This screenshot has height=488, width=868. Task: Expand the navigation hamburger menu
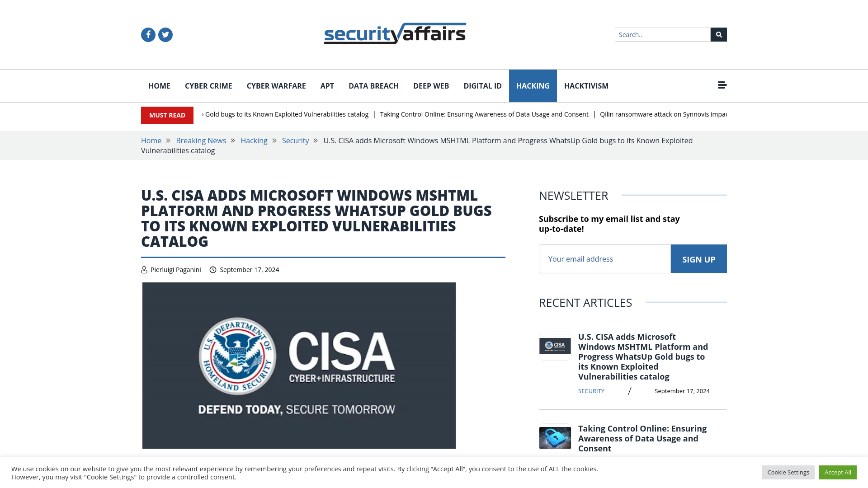(x=722, y=84)
